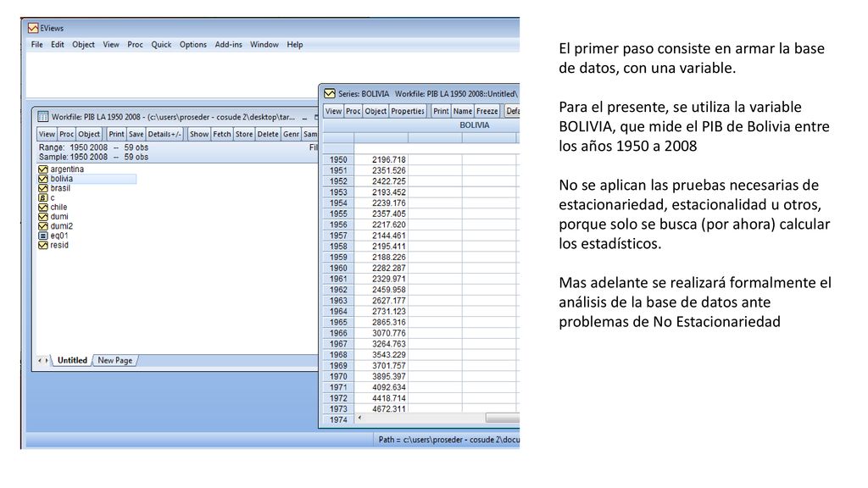Open the Options menu
Screen dimensions: 868x488
tap(192, 44)
